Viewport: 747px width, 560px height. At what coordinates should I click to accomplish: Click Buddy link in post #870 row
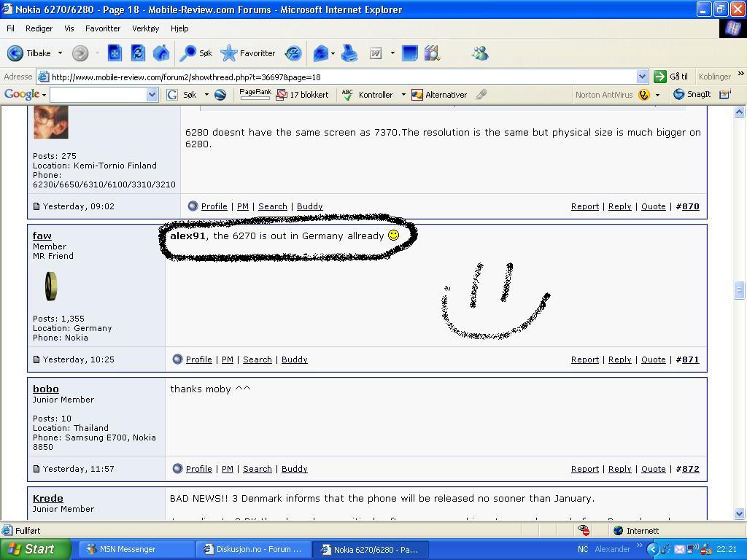point(309,206)
